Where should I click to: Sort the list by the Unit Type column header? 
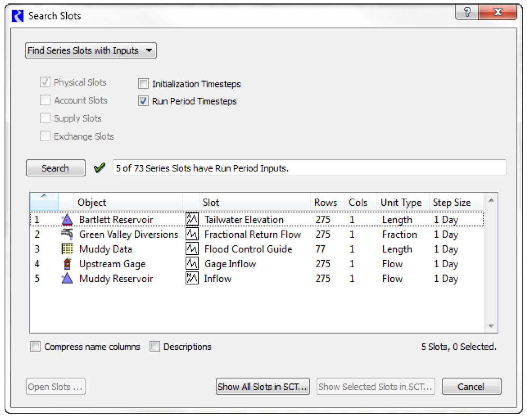coord(401,202)
